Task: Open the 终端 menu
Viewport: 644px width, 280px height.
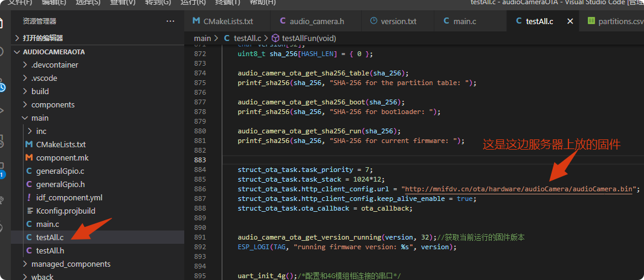Action: pos(229,2)
